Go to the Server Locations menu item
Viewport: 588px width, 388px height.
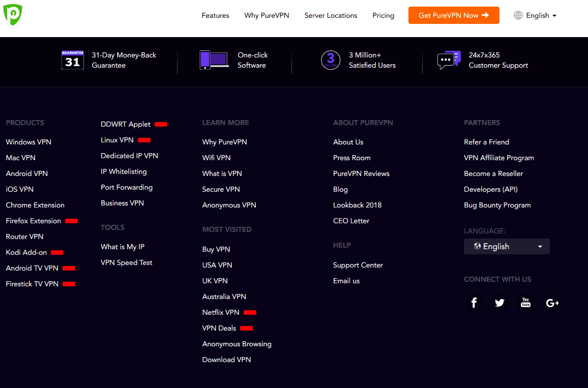tap(331, 15)
